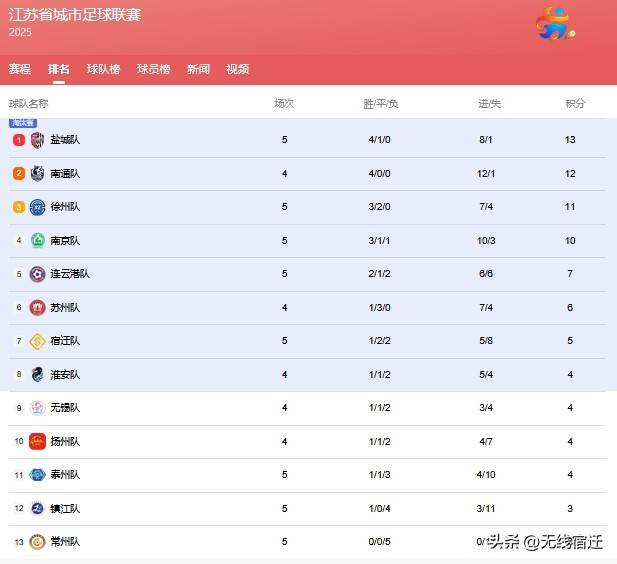Go to the 新闻 tab
The width and height of the screenshot is (617, 564).
tap(198, 69)
